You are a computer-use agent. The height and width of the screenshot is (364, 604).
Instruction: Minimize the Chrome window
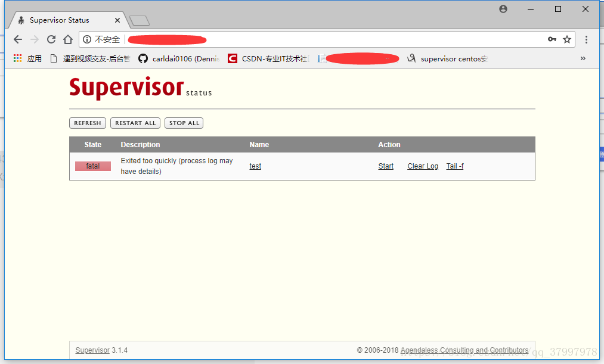click(x=531, y=9)
